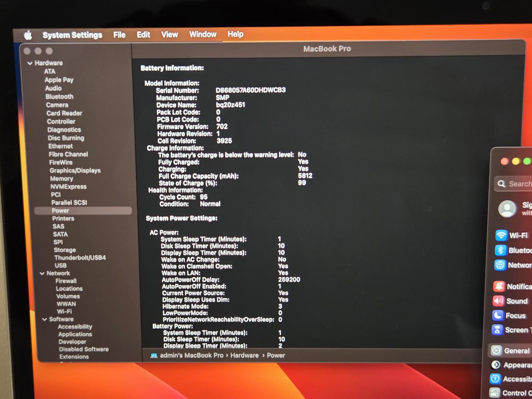Click the user account avatar
The width and height of the screenshot is (532, 399).
[x=507, y=209]
